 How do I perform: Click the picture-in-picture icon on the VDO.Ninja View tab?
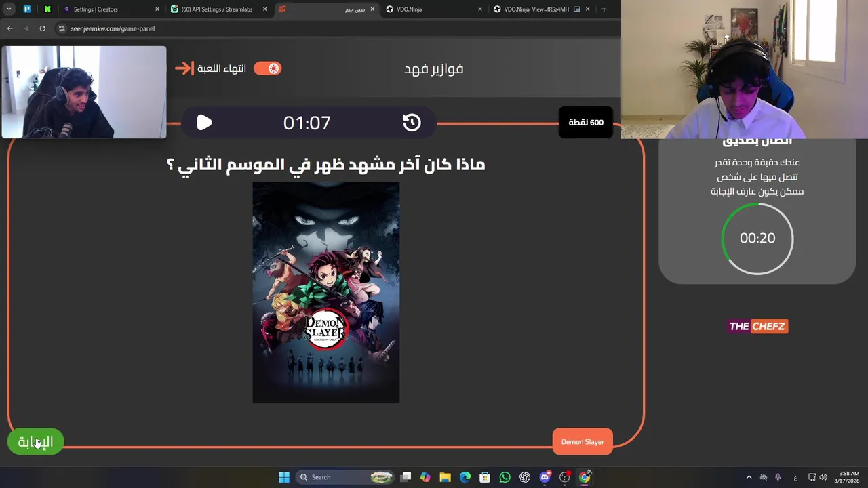point(576,9)
